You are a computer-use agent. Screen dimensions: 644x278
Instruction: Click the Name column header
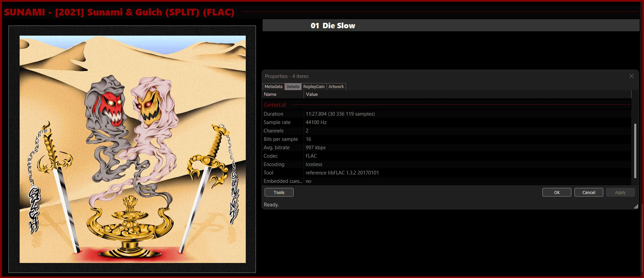pos(283,94)
